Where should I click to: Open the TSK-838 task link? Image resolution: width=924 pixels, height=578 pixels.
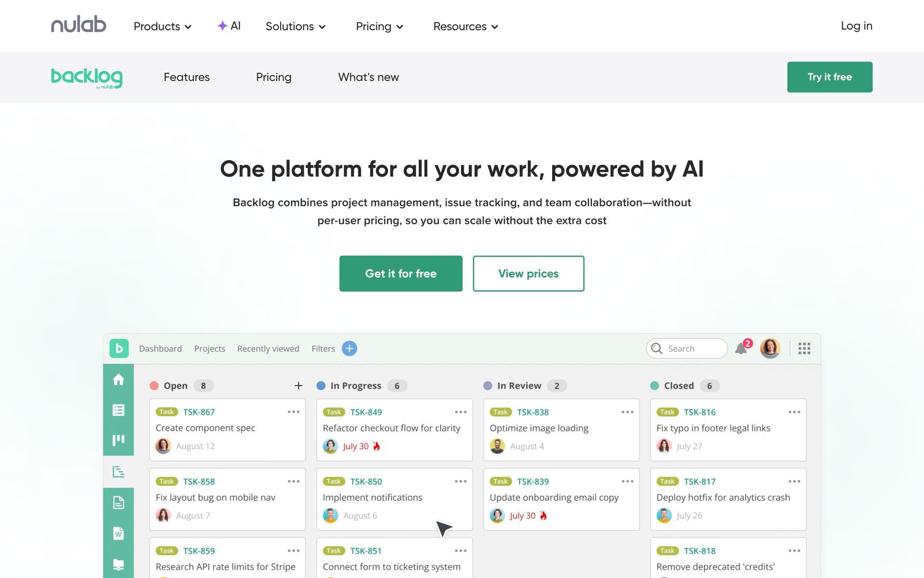point(533,412)
